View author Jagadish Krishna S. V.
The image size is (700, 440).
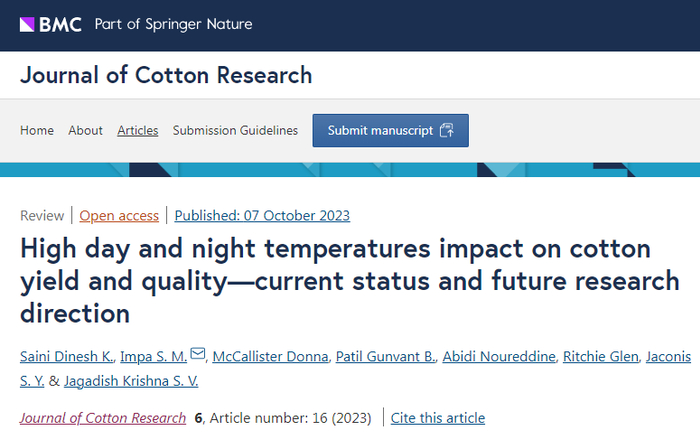[x=133, y=380]
